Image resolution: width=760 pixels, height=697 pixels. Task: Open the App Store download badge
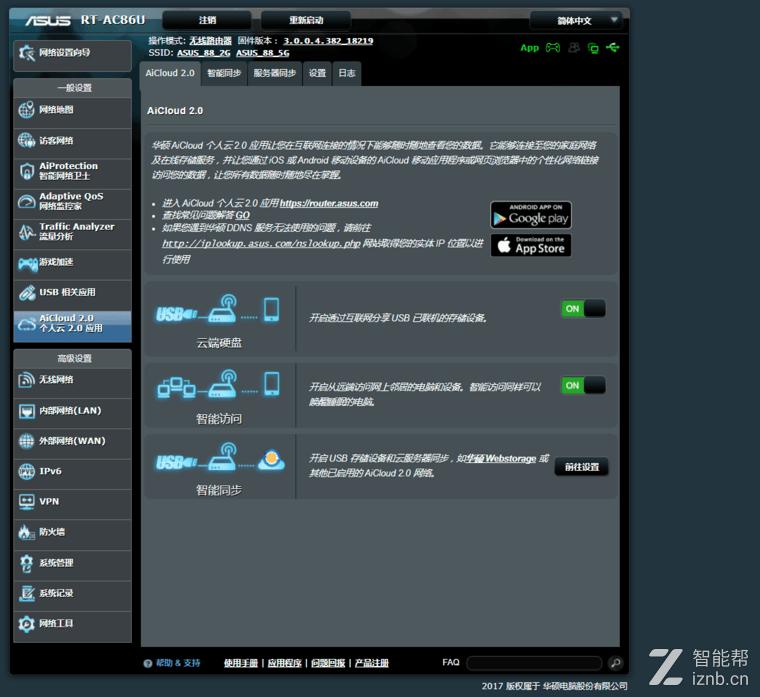[x=530, y=245]
